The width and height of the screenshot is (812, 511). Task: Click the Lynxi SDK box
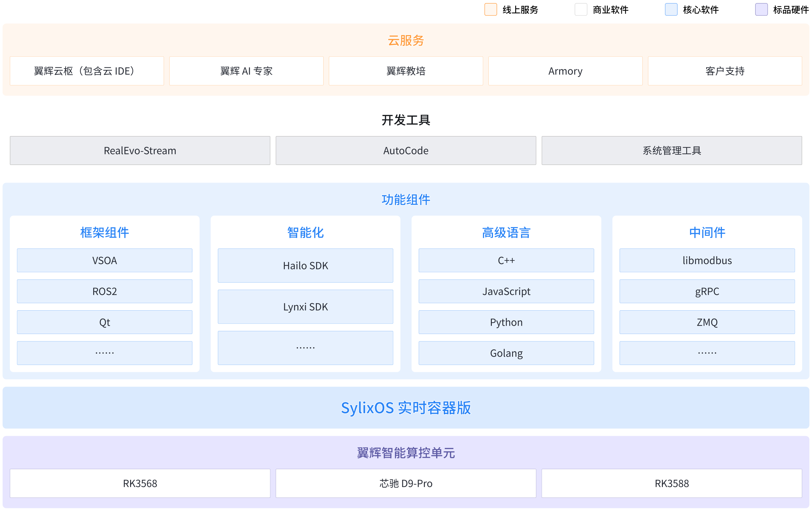(x=305, y=307)
